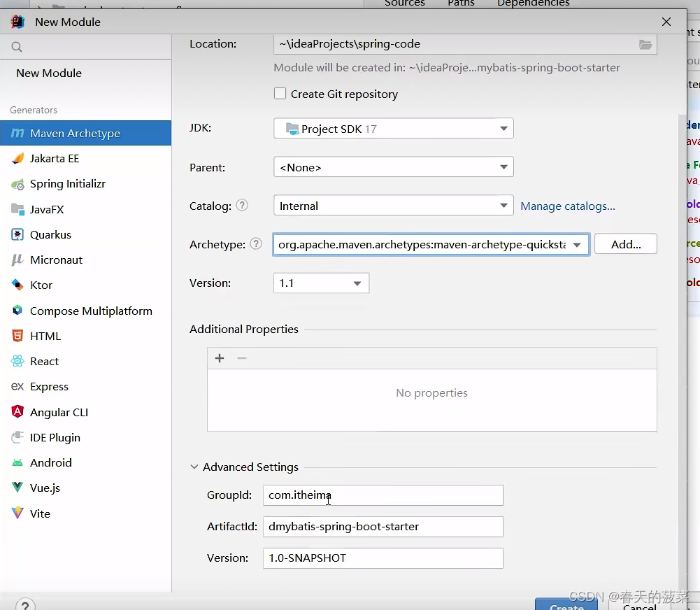
Task: Add a new additional property
Action: tap(219, 358)
